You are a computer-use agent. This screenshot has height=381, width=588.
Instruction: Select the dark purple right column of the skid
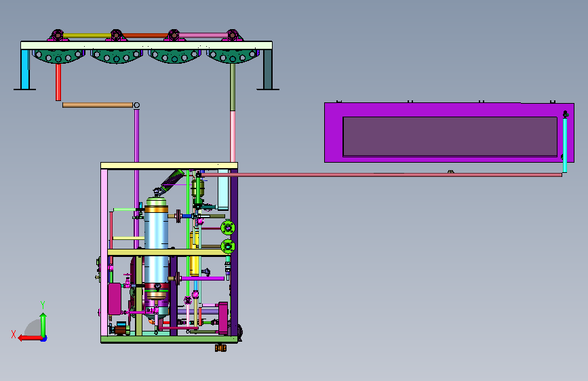point(234,253)
